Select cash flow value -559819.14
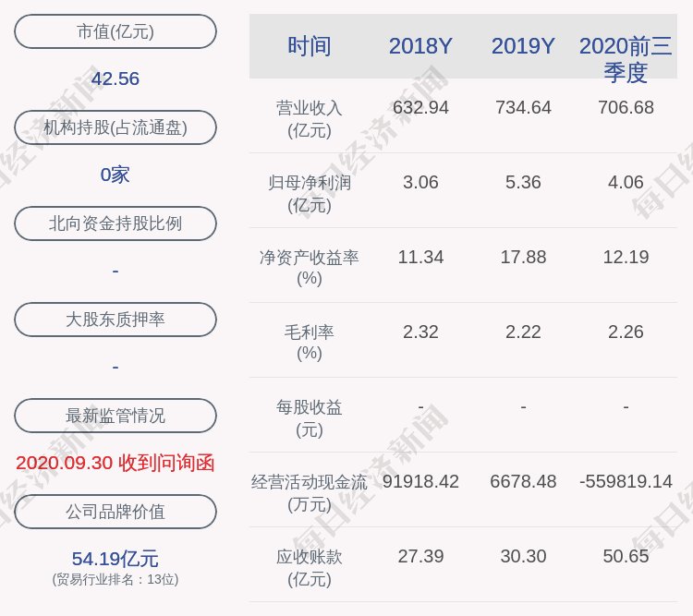 click(x=626, y=481)
